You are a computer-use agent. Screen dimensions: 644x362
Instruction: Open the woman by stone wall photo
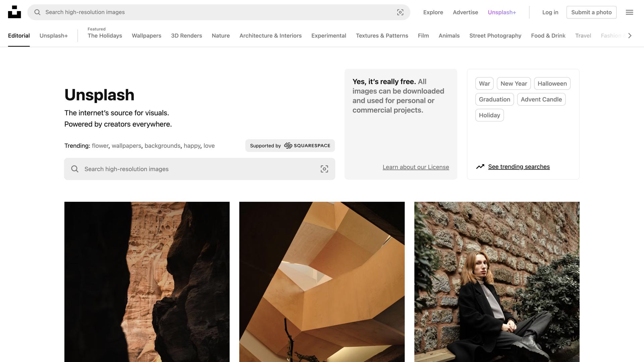point(496,282)
